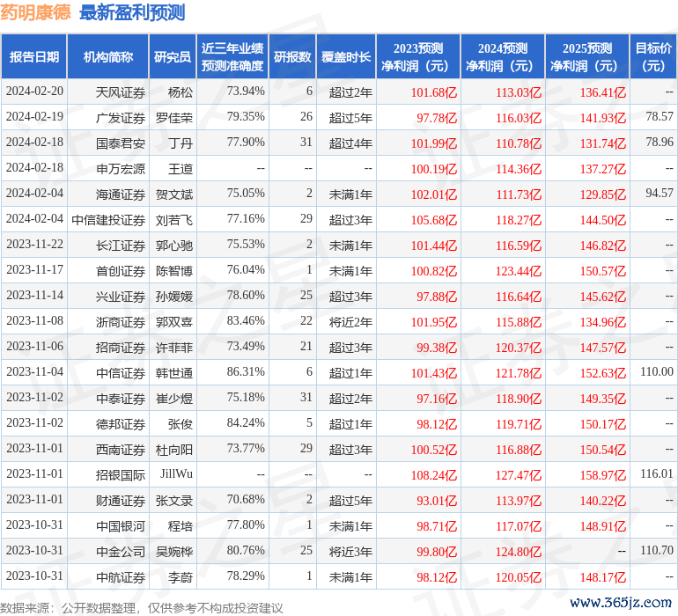
Task: Click the 研究员 column header
Action: 173,56
